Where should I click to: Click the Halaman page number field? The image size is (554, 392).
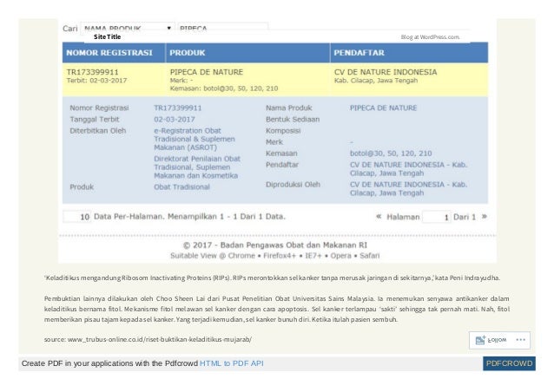437,217
